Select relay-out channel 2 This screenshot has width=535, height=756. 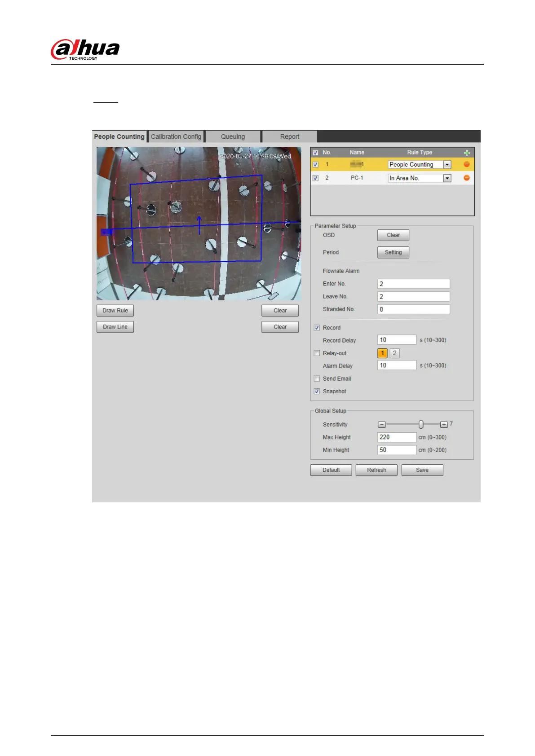[x=394, y=353]
